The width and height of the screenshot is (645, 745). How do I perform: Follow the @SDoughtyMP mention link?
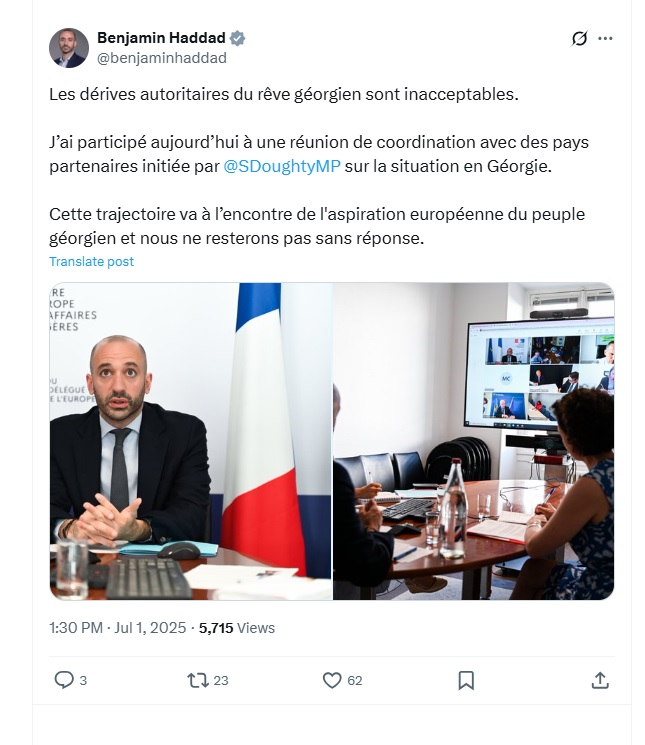tap(282, 166)
